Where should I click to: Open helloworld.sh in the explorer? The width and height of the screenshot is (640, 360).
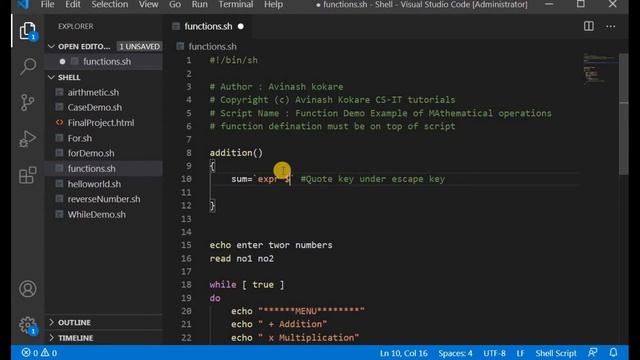click(94, 184)
